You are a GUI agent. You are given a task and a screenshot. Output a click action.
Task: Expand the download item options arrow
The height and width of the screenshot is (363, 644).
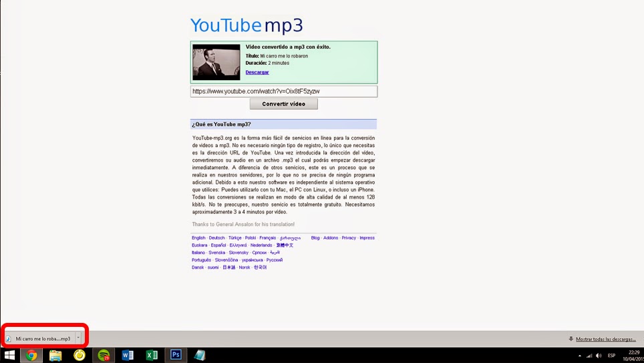coord(78,338)
